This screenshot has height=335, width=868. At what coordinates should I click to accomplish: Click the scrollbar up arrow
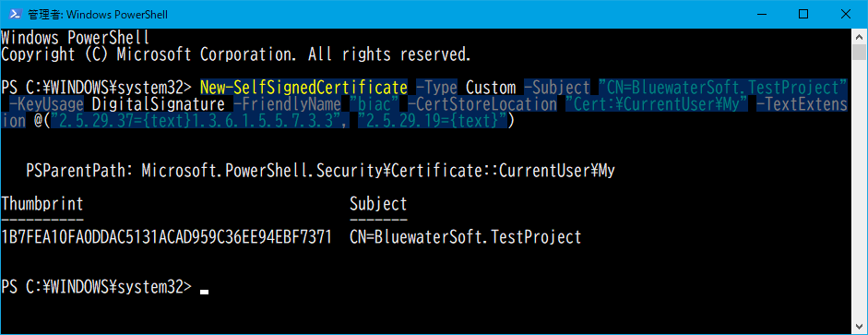click(x=859, y=36)
